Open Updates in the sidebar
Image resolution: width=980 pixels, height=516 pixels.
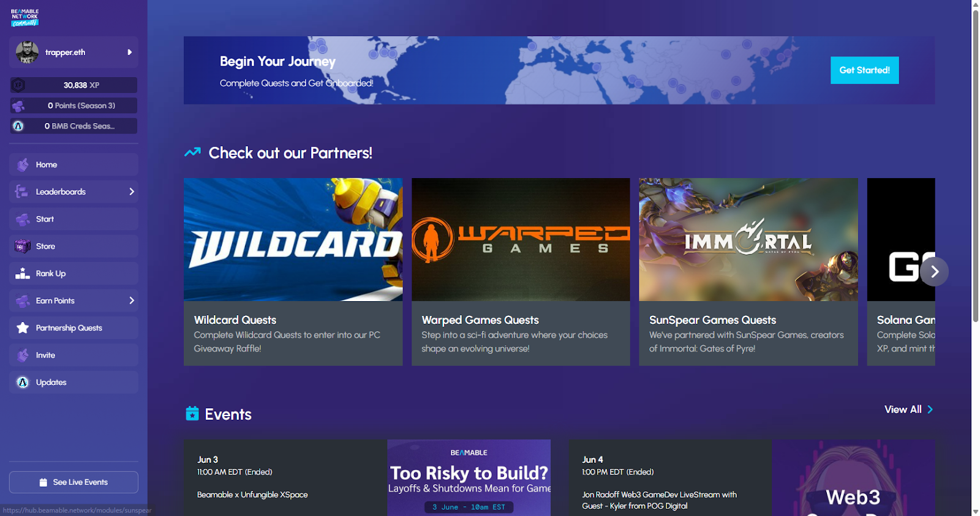(73, 383)
